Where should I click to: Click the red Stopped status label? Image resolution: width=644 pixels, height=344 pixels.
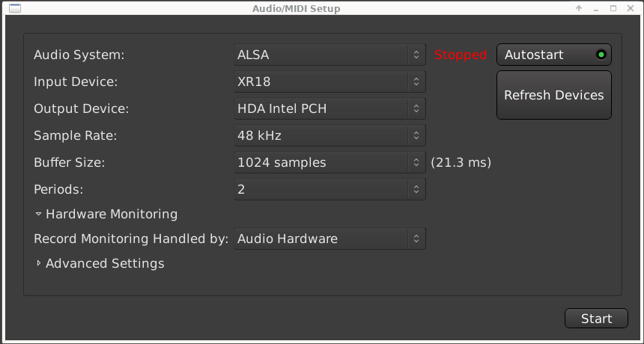pos(461,55)
